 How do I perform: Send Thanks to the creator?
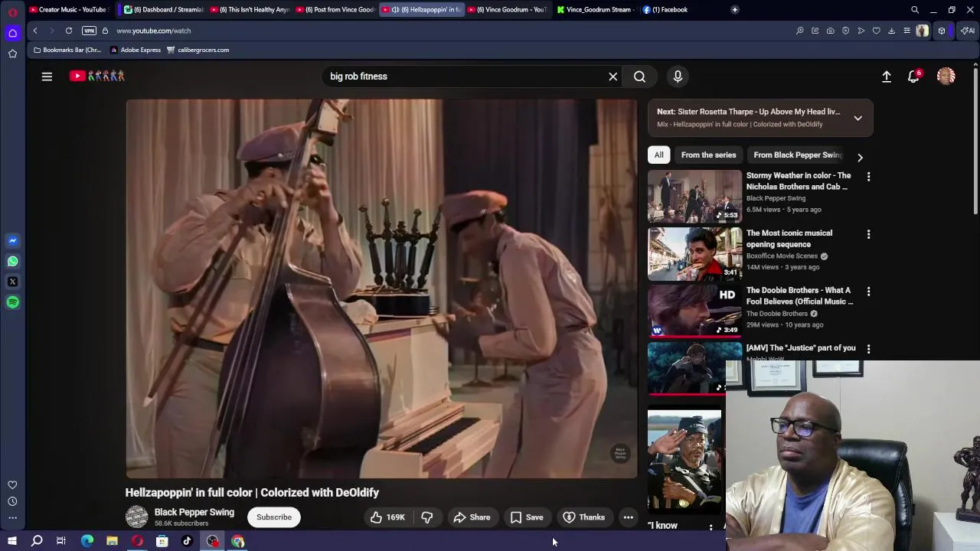point(584,517)
